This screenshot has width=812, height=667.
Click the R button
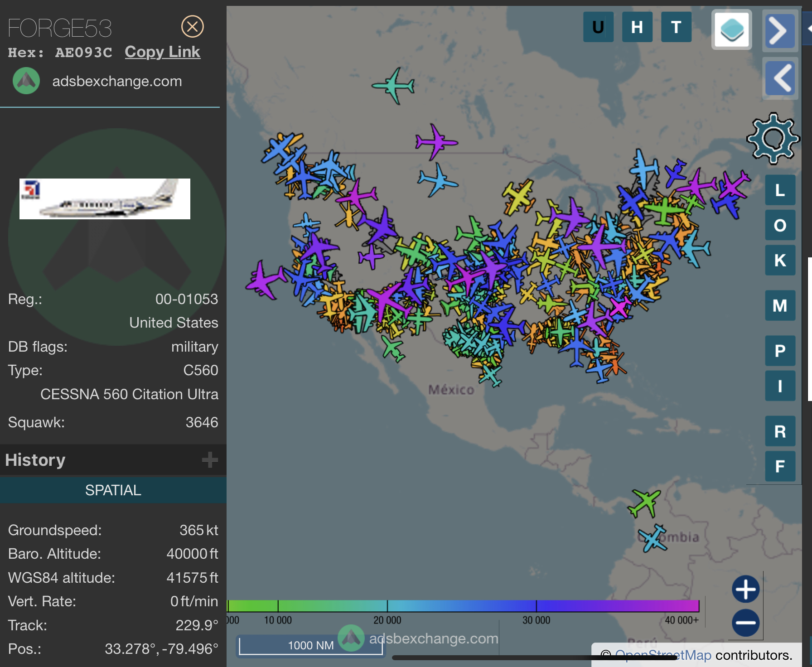pos(780,431)
